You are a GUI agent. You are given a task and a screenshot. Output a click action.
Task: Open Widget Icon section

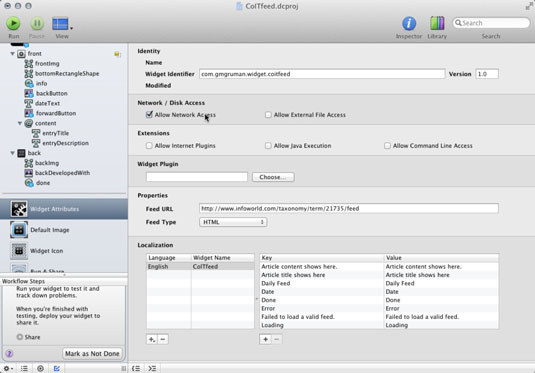(x=64, y=250)
